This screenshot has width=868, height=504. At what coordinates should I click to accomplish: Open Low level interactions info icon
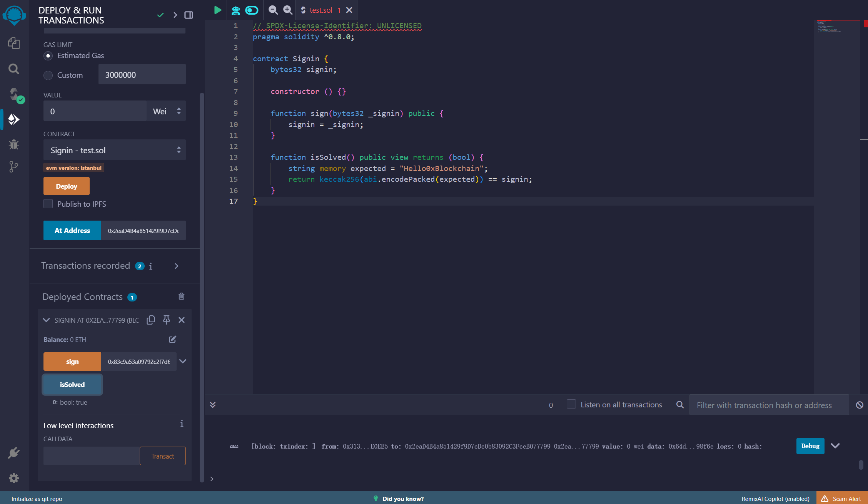182,424
